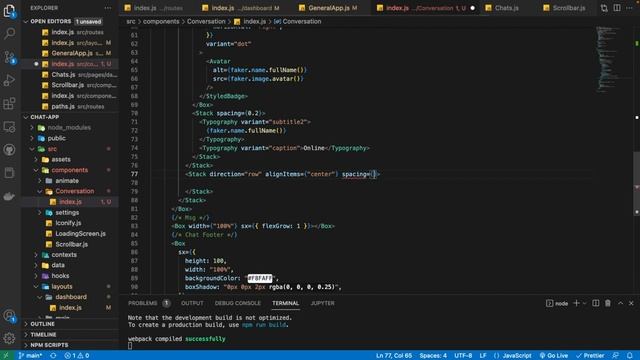Open the feedback icon in status bar
This screenshot has width=640, height=360.
pyautogui.click(x=616, y=356)
